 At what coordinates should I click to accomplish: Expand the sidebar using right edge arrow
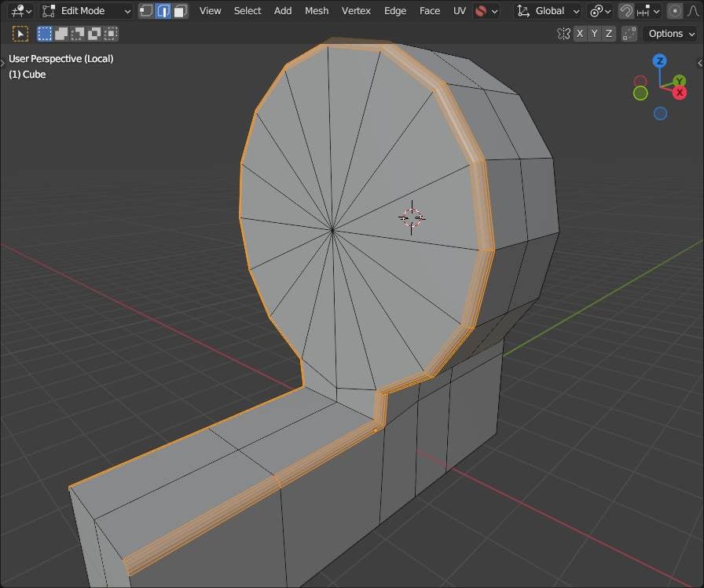[700, 62]
